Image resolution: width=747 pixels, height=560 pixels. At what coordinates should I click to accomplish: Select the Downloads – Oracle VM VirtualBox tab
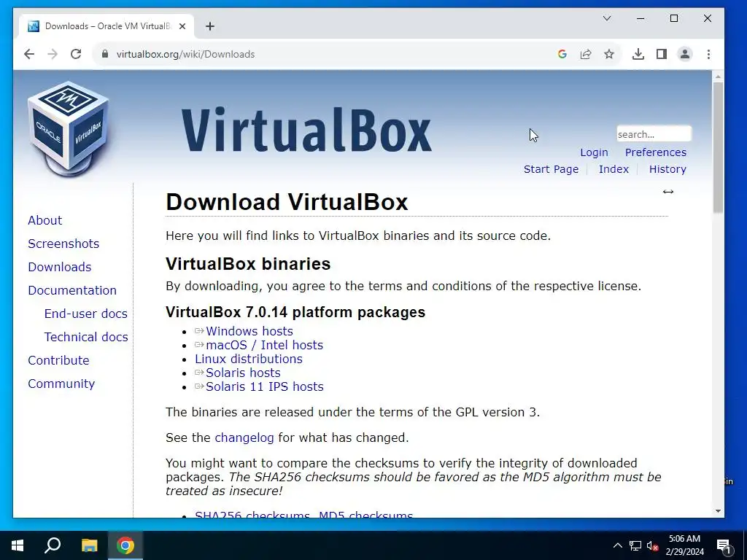pyautogui.click(x=107, y=26)
